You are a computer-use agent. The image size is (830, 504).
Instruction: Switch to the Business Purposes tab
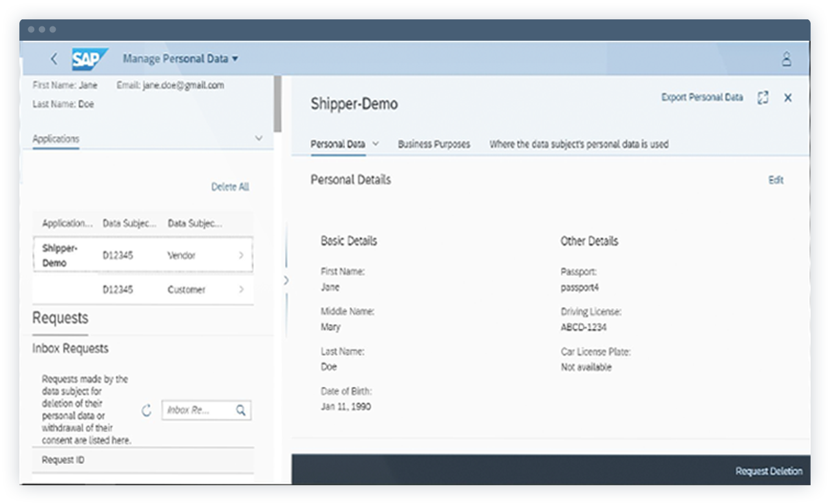coord(434,145)
